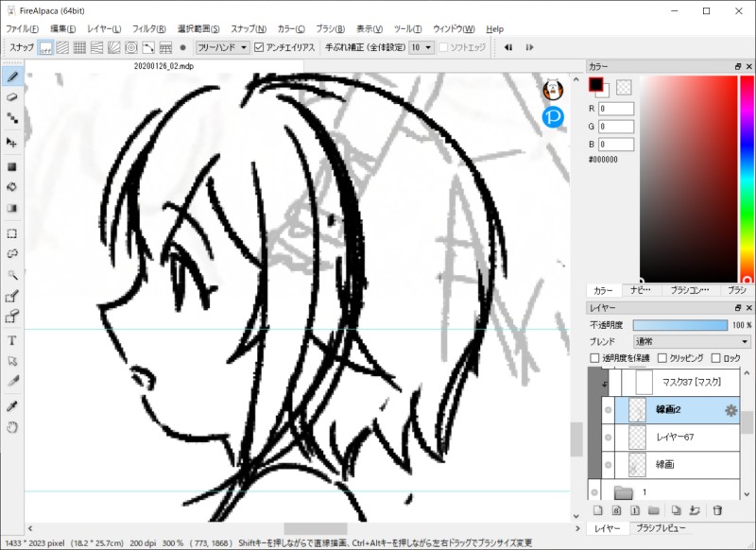Select the Text tool
Viewport: 756px width, 550px height.
[12, 341]
